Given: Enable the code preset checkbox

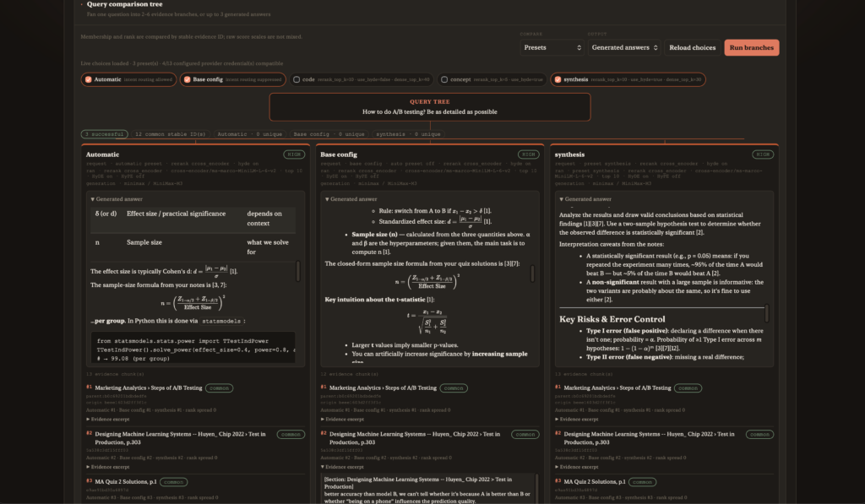Looking at the screenshot, I should 296,79.
